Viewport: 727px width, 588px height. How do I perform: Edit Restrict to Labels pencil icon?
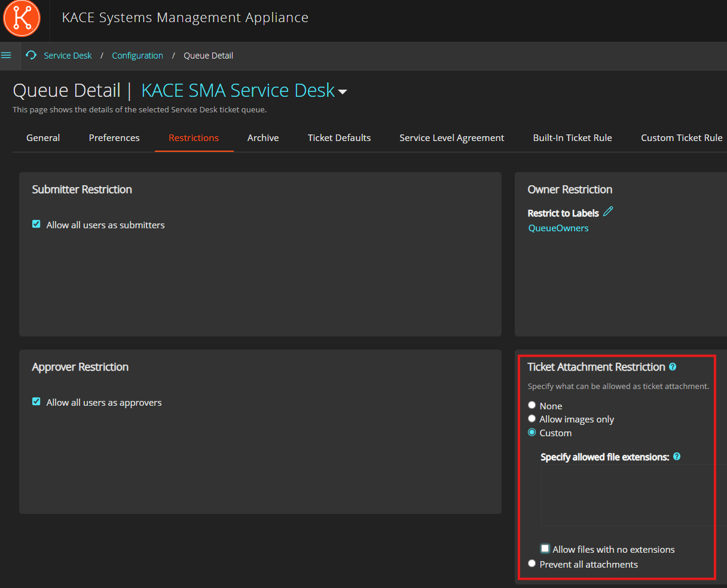(x=609, y=212)
